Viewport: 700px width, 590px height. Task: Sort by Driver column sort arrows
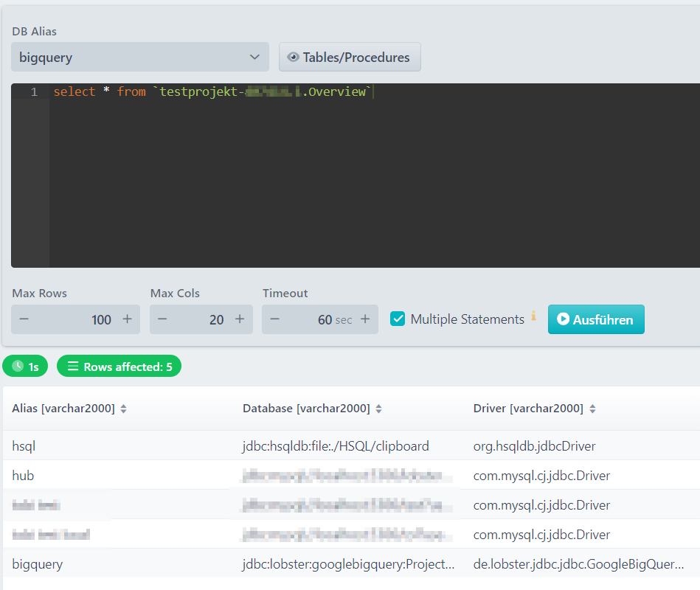tap(592, 409)
